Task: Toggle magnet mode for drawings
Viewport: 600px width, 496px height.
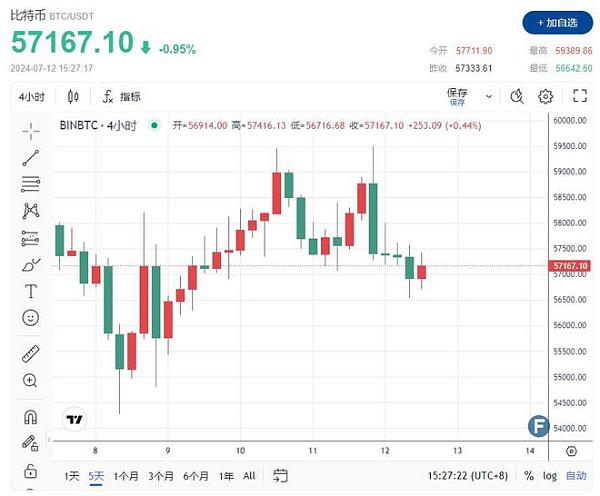Action: [x=30, y=417]
